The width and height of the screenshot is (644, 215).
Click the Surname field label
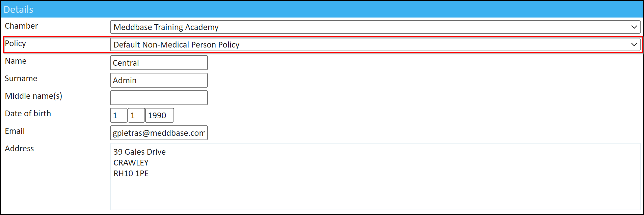click(21, 79)
